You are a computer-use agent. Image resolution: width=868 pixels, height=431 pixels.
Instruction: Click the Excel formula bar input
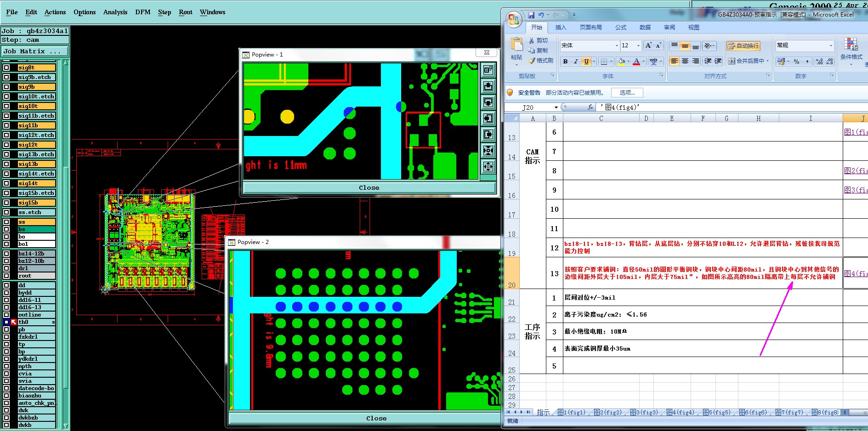click(732, 107)
